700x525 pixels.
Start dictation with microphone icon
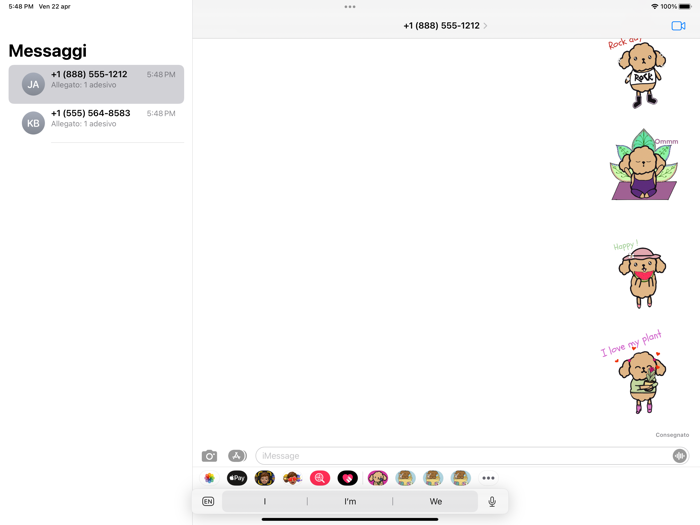tap(492, 501)
